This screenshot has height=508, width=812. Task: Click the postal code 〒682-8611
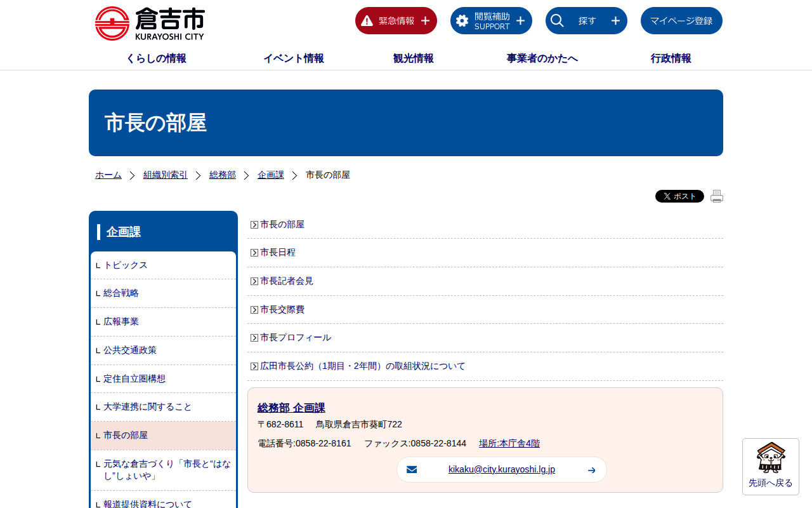280,424
